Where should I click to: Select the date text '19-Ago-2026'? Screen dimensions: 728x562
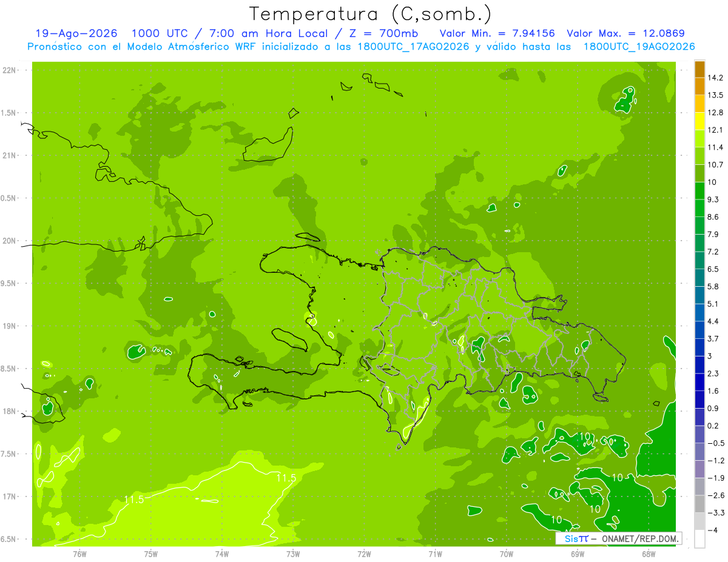coord(76,33)
